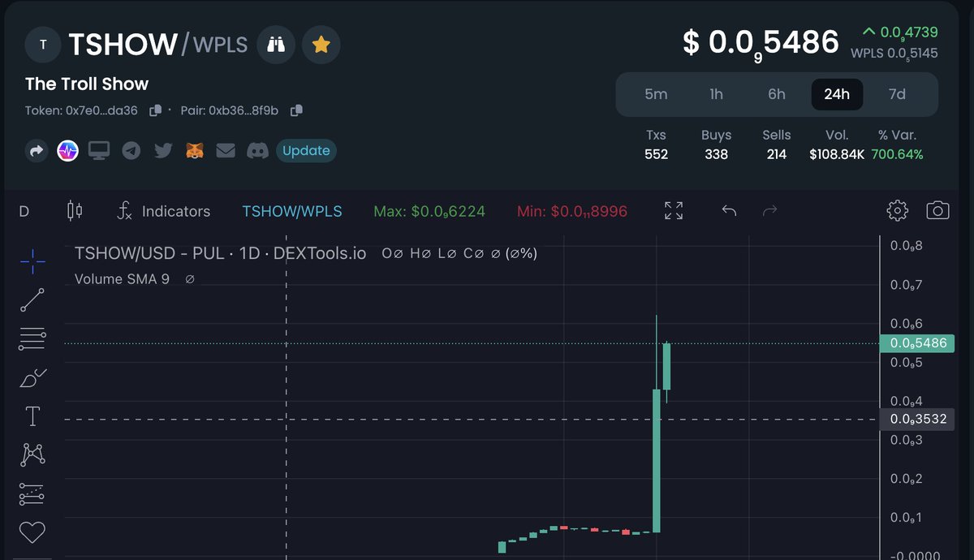Click the undo arrow in chart toolbar
Screen dimensions: 974x560
[729, 211]
